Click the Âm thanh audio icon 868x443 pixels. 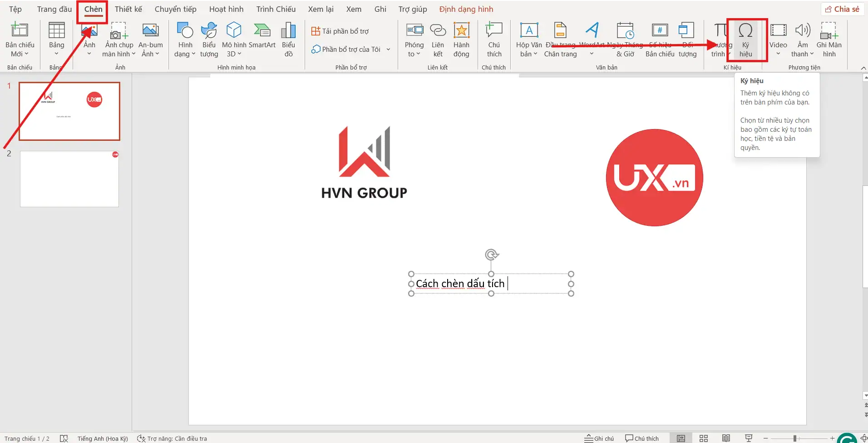tap(803, 30)
